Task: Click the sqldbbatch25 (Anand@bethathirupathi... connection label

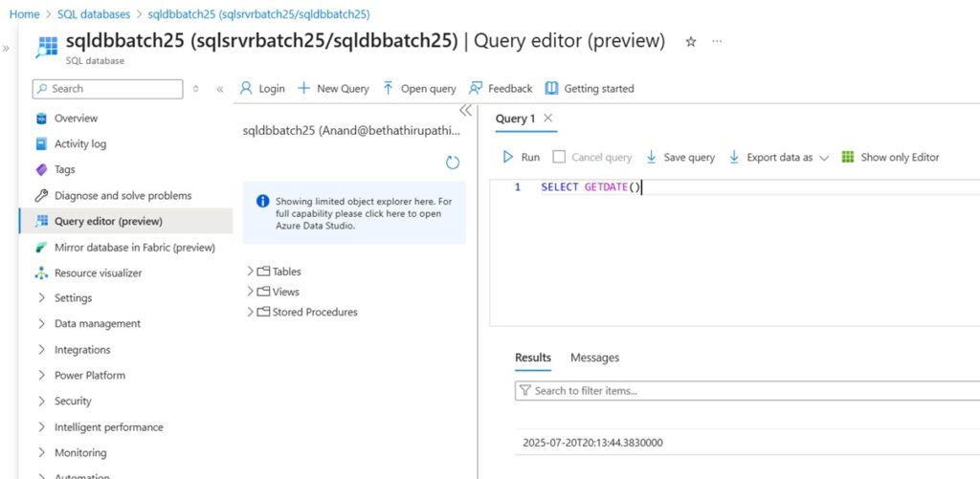Action: click(351, 131)
